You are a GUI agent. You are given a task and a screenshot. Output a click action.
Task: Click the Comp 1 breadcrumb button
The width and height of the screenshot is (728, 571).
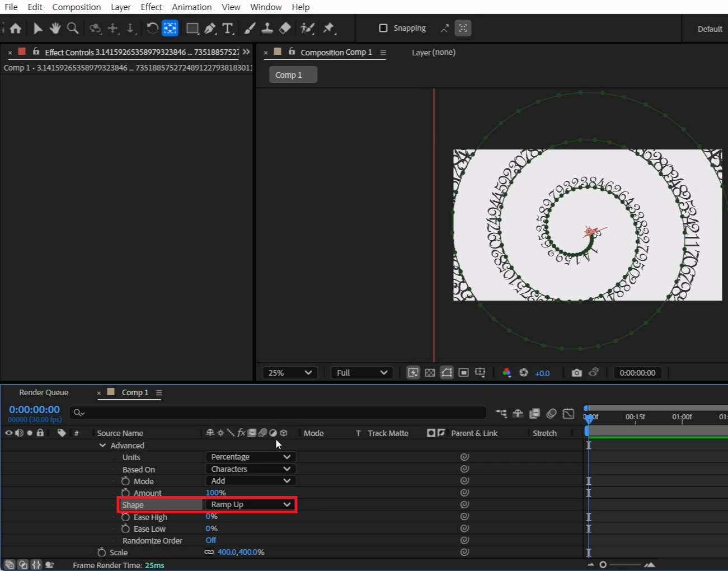click(293, 74)
